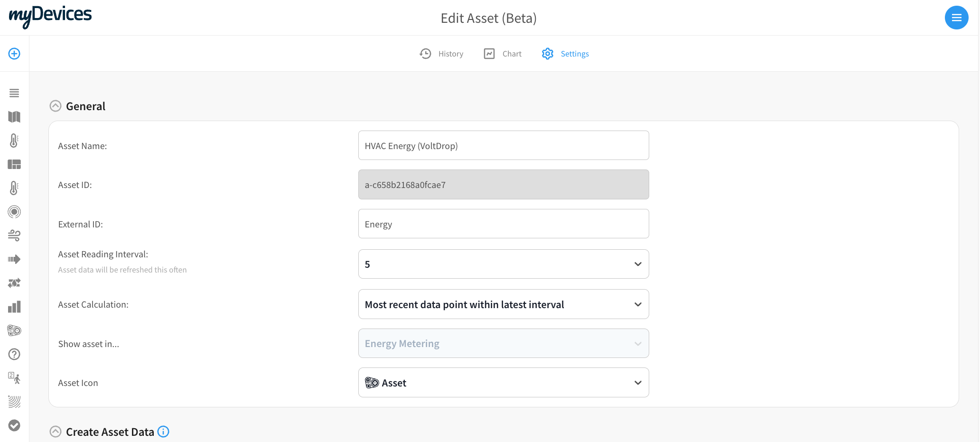Image resolution: width=980 pixels, height=442 pixels.
Task: Open the blue hamburger menu button
Action: pos(956,18)
